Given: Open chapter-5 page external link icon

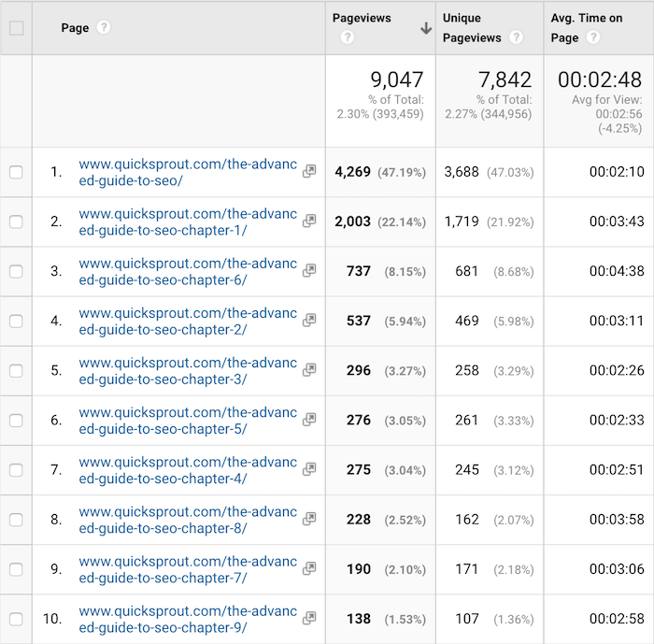Looking at the screenshot, I should pos(309,420).
